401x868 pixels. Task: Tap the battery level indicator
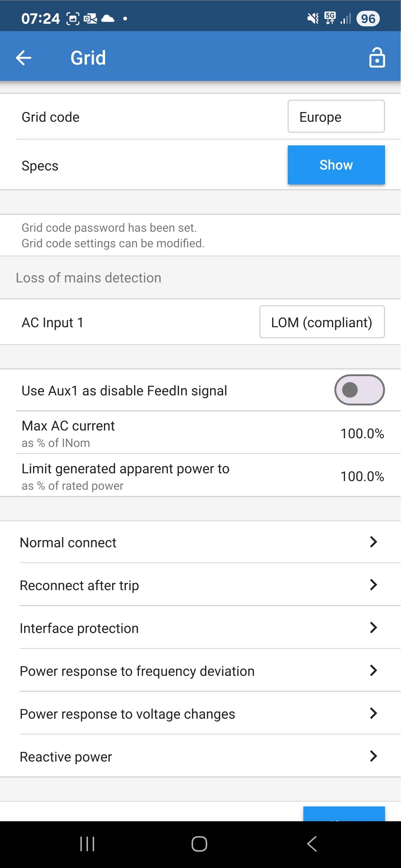368,19
